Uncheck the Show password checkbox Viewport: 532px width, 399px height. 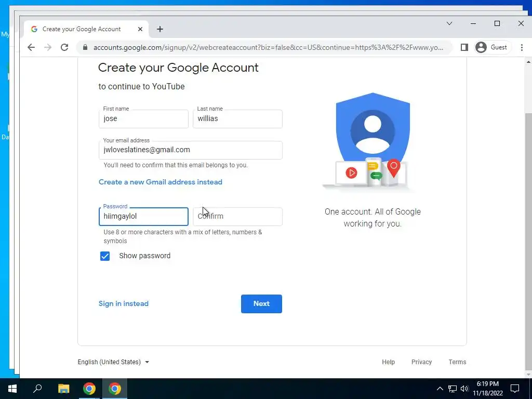[105, 256]
